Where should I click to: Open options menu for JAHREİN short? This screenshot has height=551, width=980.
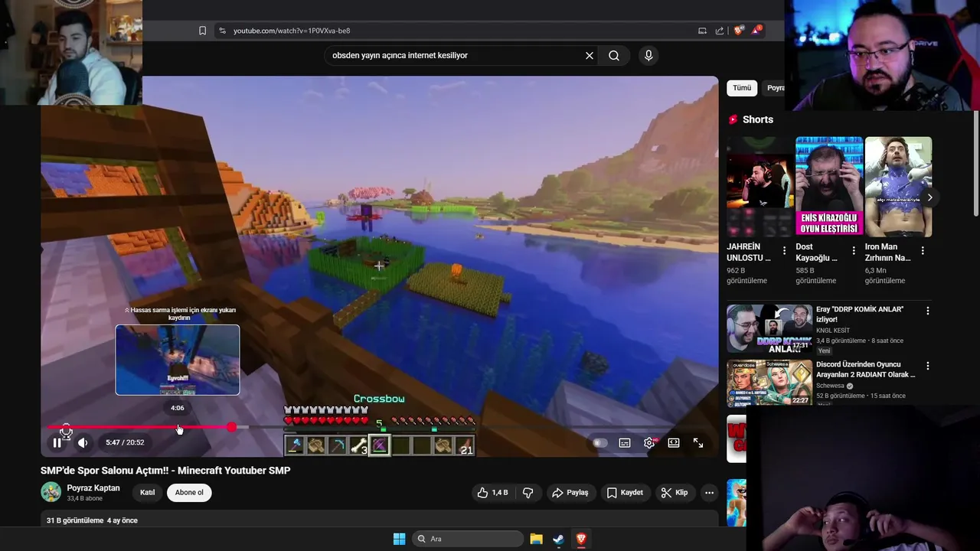coord(784,251)
